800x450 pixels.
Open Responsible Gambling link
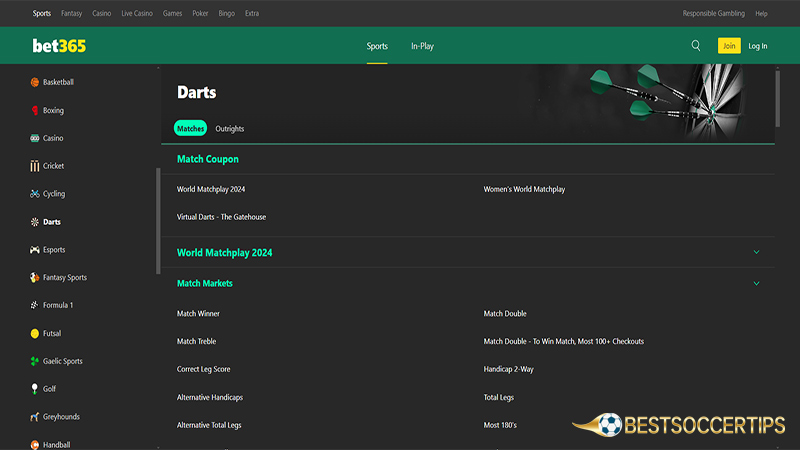click(x=713, y=13)
